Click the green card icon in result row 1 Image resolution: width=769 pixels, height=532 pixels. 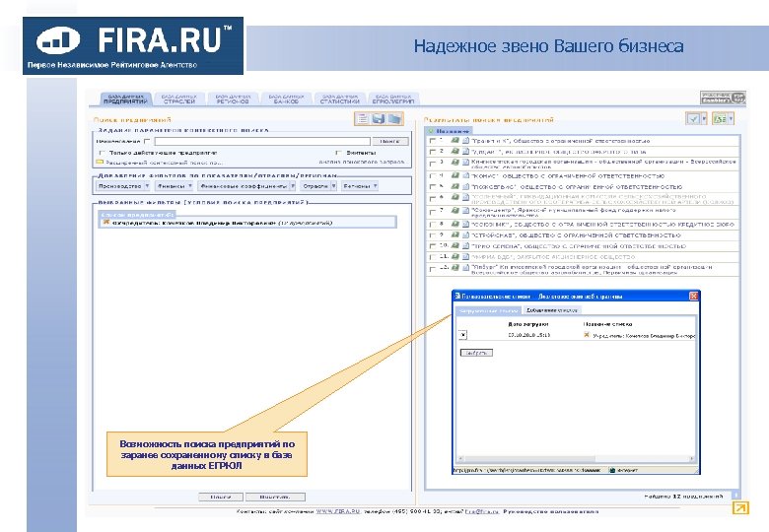click(x=455, y=140)
